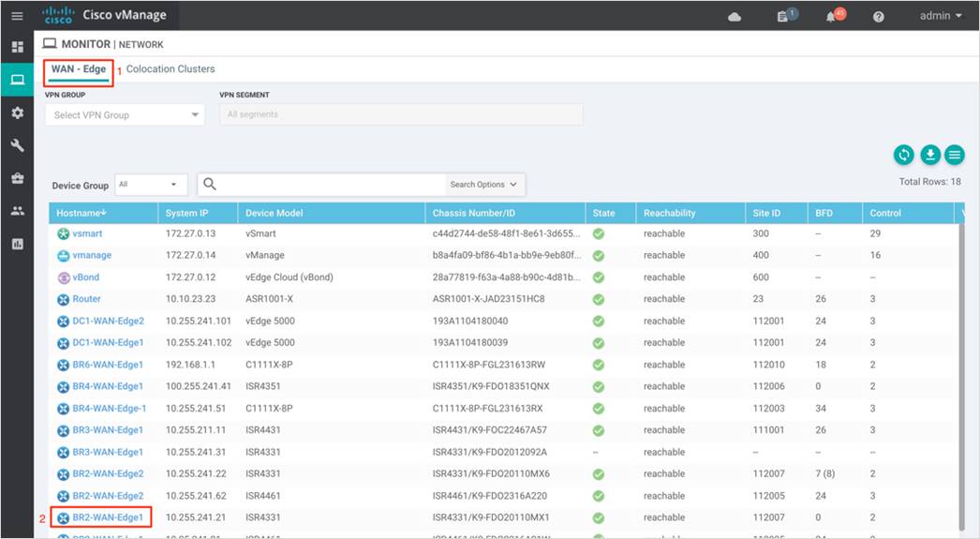Open the Router hostname link
Screen dimensions: 980x539
tap(86, 299)
